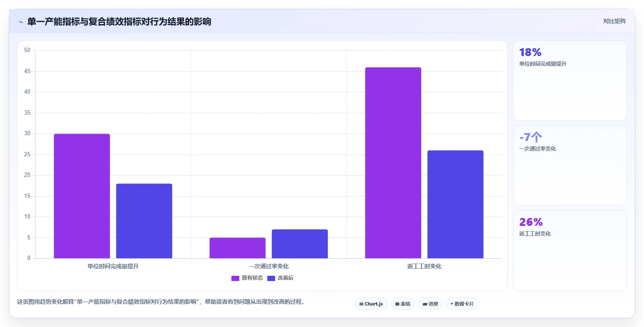Click the 表格 chip's small icon
This screenshot has width=644, height=327.
click(x=397, y=304)
